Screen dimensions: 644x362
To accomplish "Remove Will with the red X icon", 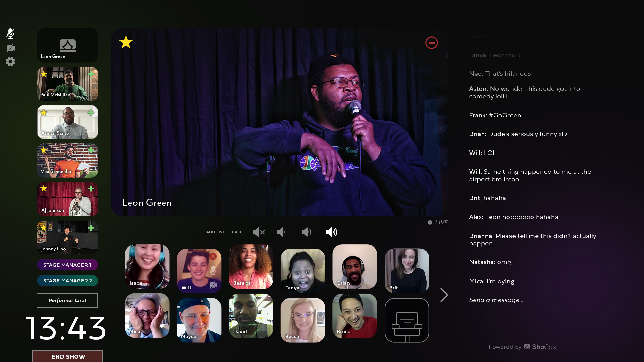I will pos(213,256).
